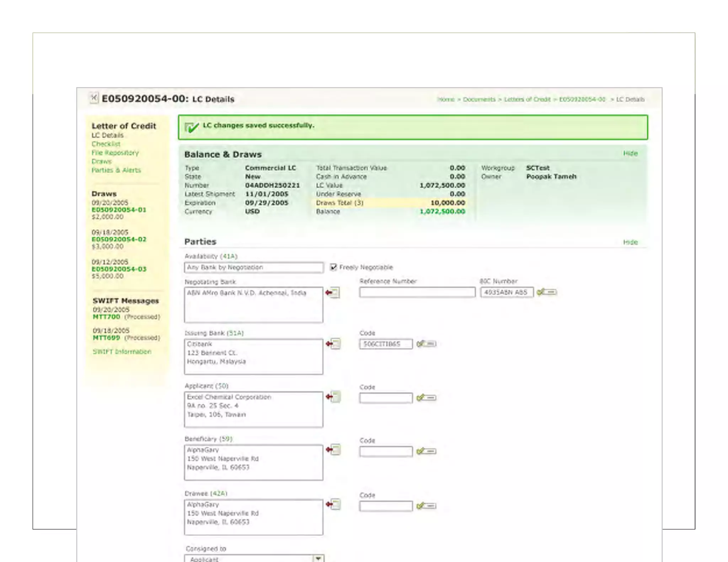Click the validate icon next to Applicant code
Screen dimensions: 728x562
click(426, 398)
